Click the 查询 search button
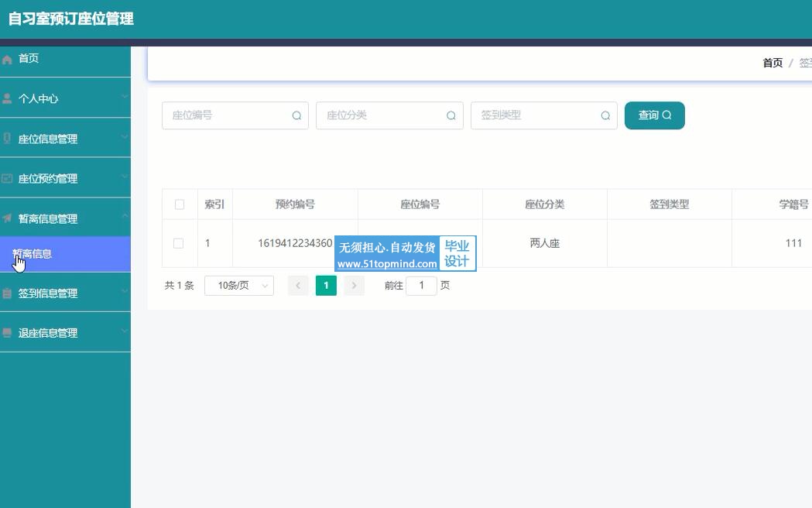 tap(655, 115)
